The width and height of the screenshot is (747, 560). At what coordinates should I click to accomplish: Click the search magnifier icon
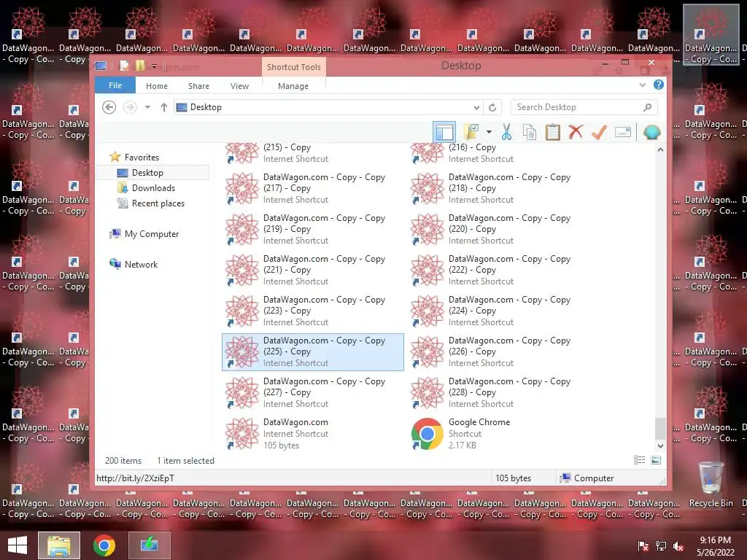coord(648,107)
